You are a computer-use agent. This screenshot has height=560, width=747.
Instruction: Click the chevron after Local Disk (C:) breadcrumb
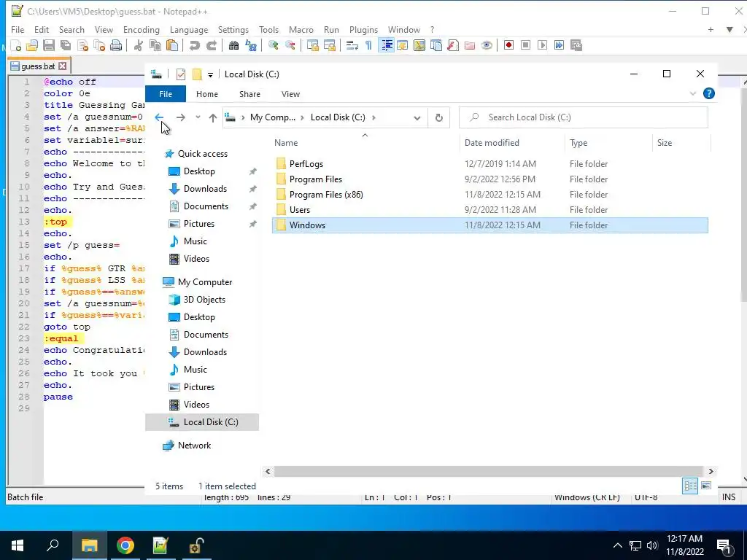pos(373,117)
